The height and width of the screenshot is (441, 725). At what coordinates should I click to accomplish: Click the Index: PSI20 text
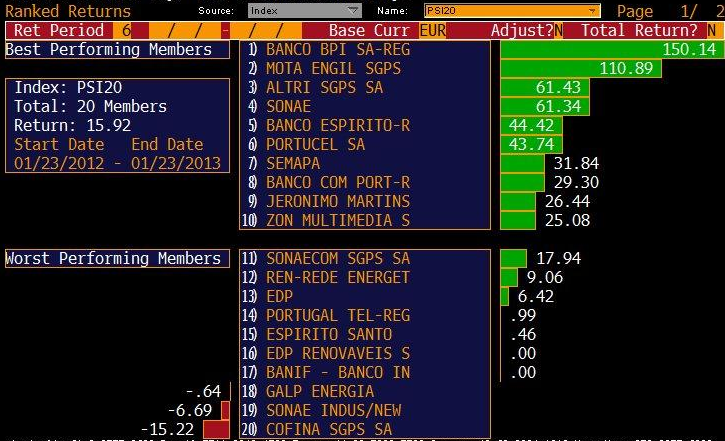pos(68,87)
